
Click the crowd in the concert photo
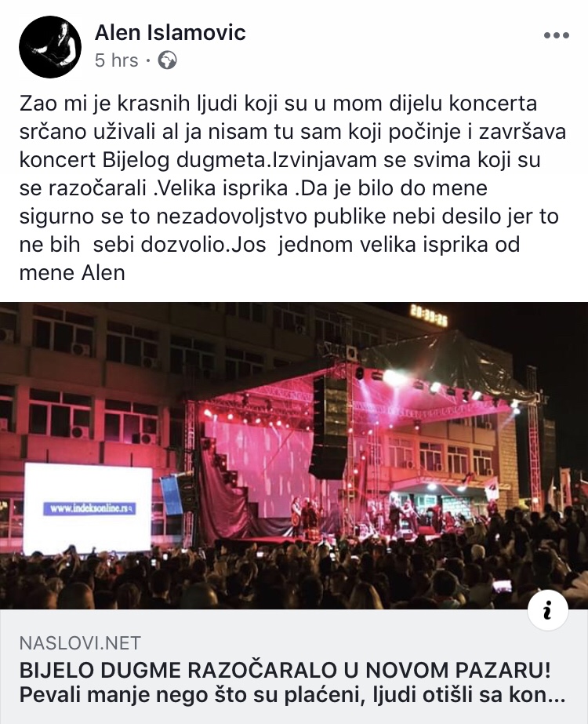point(294,577)
